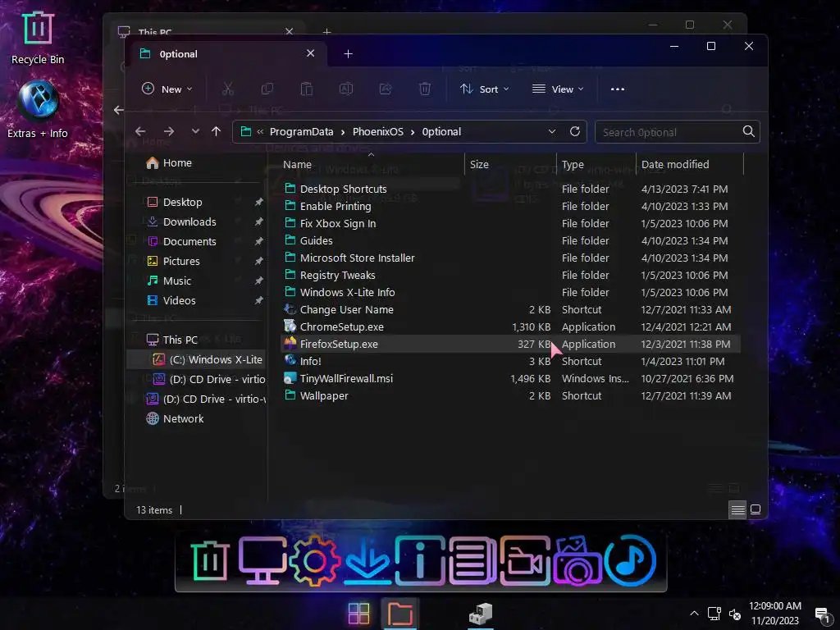Select the Microsoft Store Installer folder
The width and height of the screenshot is (840, 630).
(510, 258)
